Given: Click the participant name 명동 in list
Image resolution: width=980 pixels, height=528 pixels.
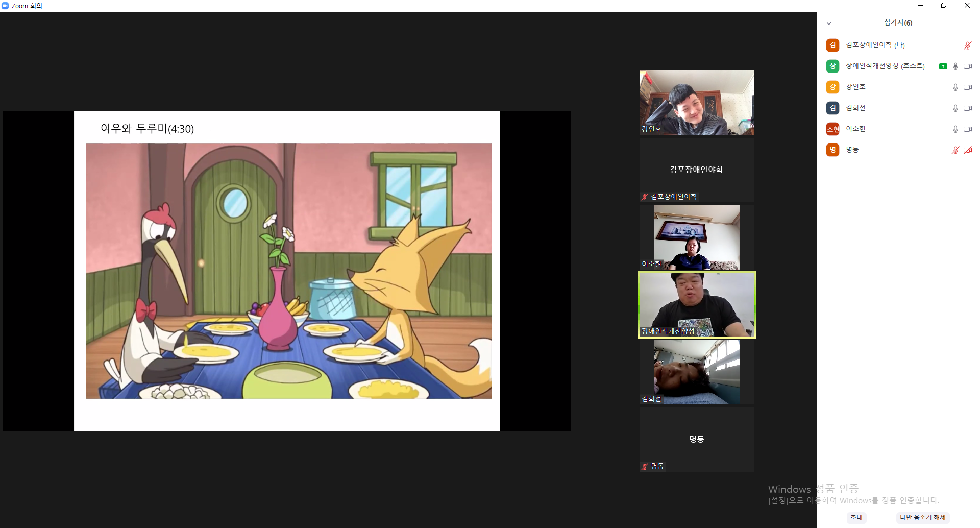Looking at the screenshot, I should [x=852, y=150].
